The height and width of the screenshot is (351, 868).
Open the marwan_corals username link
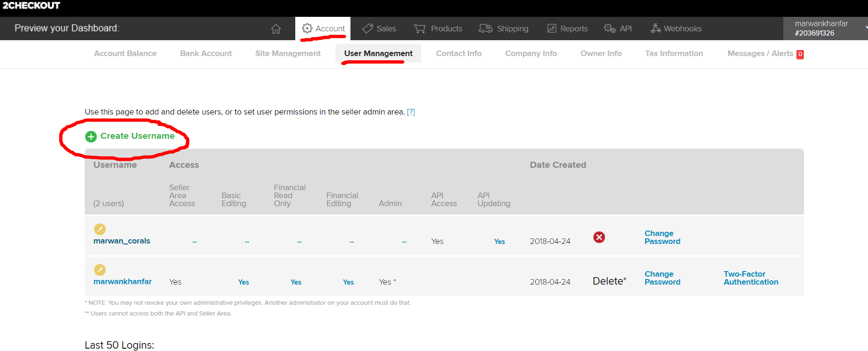(x=122, y=241)
